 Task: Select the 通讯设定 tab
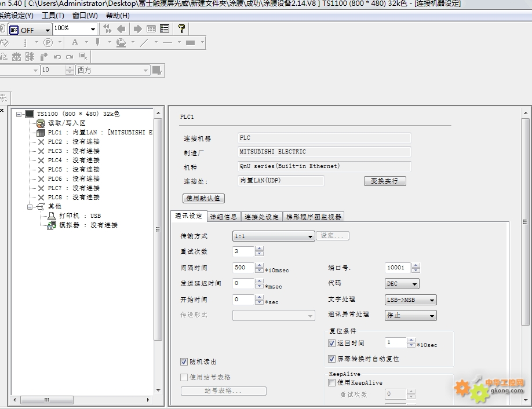189,216
